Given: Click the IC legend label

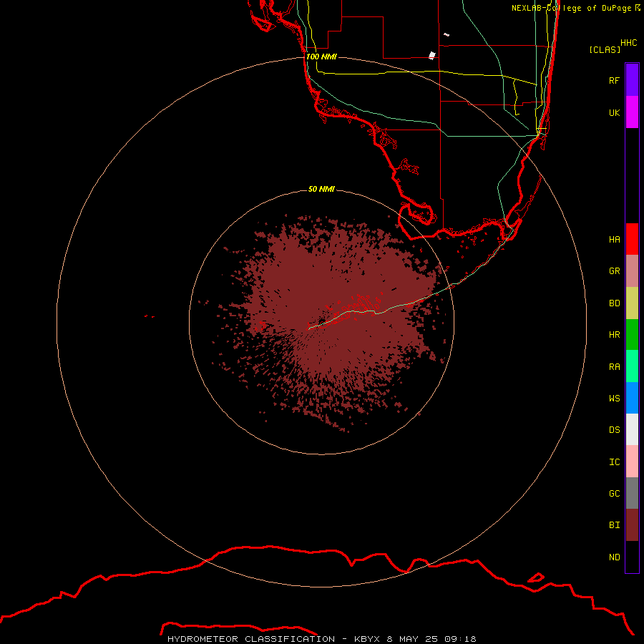Looking at the screenshot, I should tap(614, 462).
